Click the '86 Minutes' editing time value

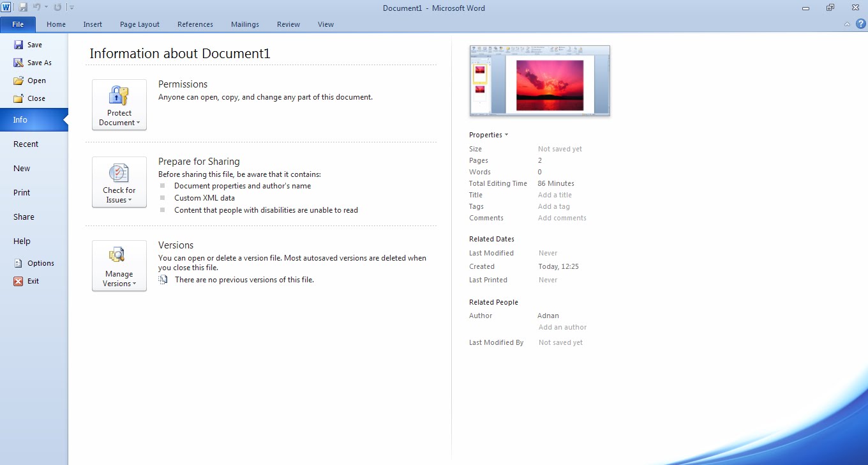coord(556,183)
